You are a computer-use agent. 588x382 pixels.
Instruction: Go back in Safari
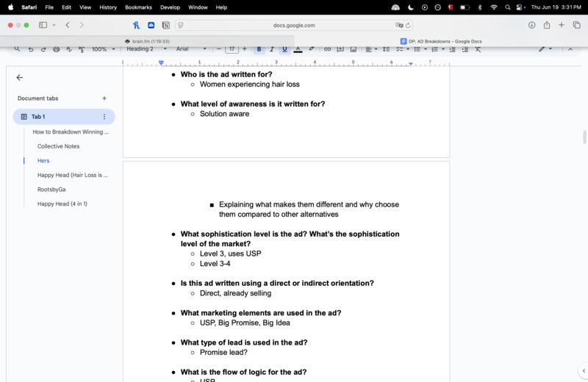pos(68,25)
